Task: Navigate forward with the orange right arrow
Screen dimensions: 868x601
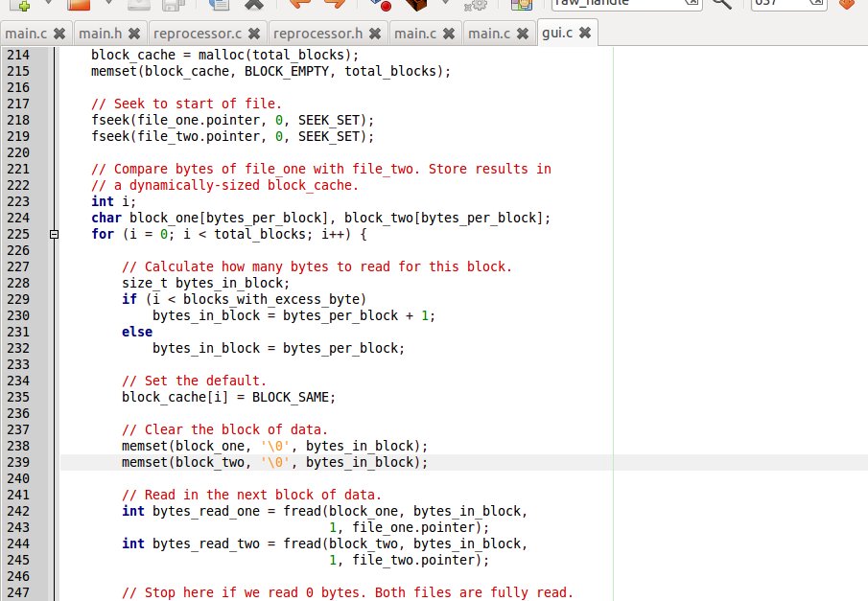Action: 335,3
